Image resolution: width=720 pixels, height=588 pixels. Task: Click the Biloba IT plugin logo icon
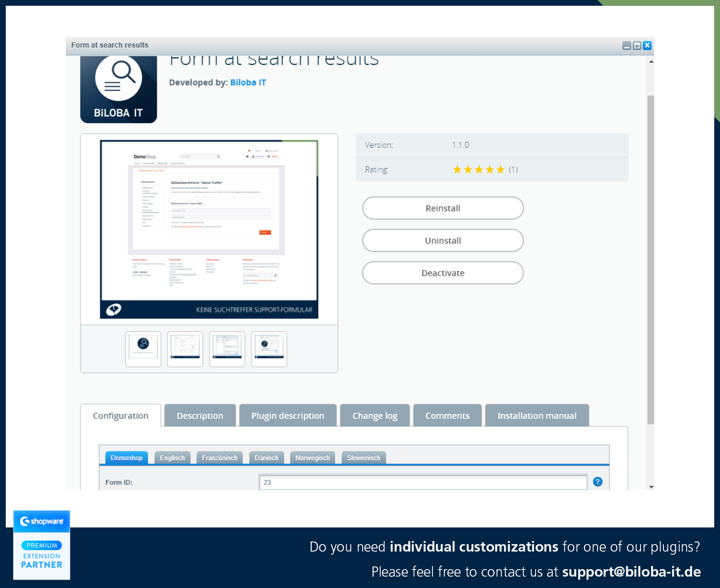pyautogui.click(x=119, y=90)
